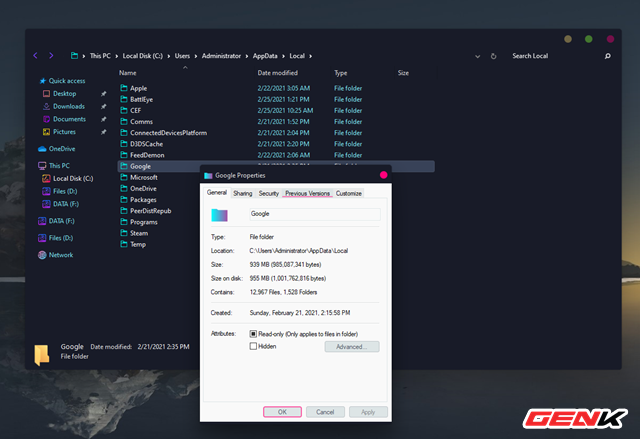Select the OneDrive folder icon in file list
640x439 pixels.
[x=124, y=188]
